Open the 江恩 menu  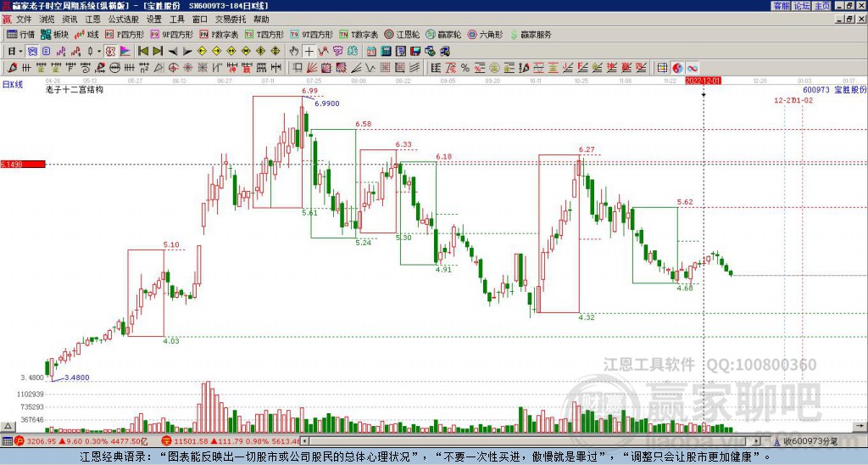coord(92,20)
